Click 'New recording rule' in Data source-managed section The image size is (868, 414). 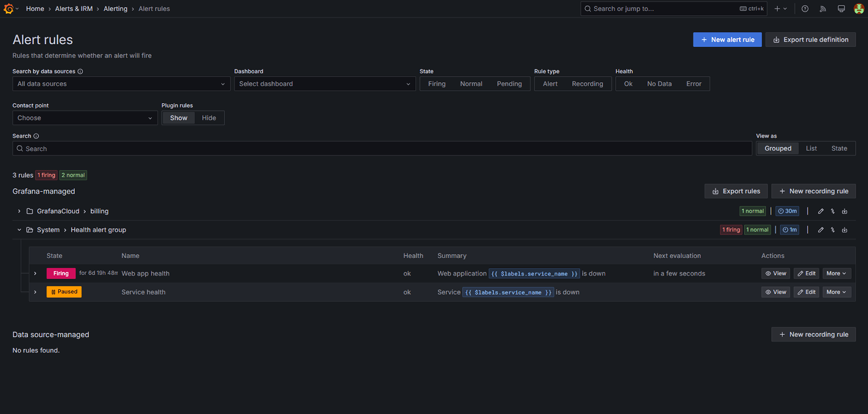(x=813, y=335)
